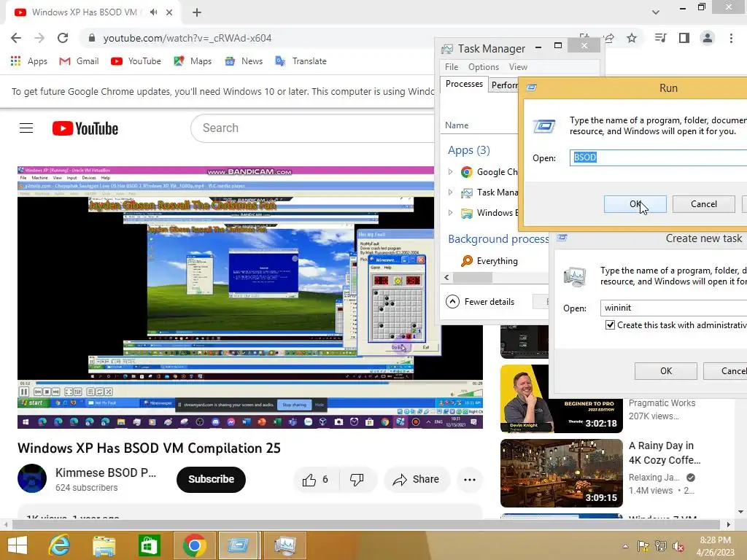Click Chrome forward arrow button
747x560 pixels.
click(x=39, y=38)
